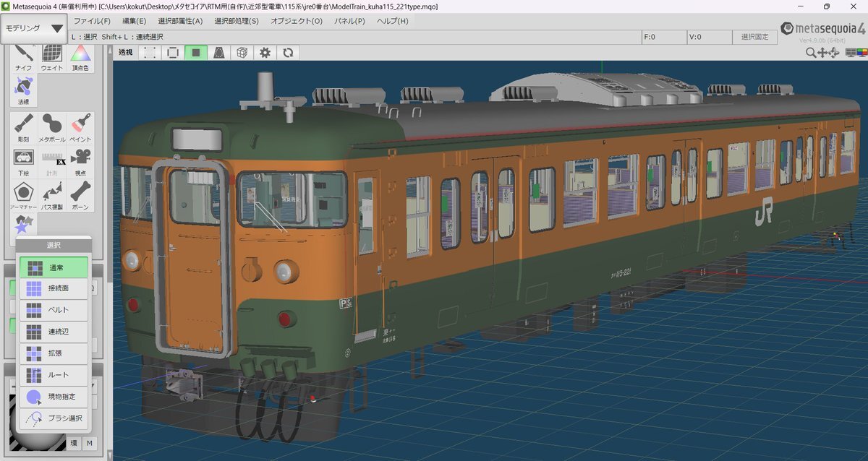Image resolution: width=868 pixels, height=461 pixels.
Task: Click the metasequoia4 logo
Action: click(823, 30)
